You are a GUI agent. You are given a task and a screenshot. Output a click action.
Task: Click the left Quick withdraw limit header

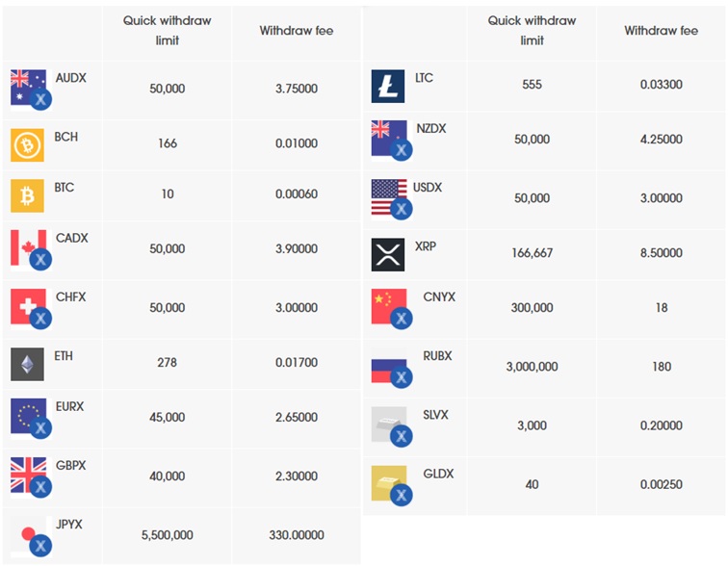point(168,31)
